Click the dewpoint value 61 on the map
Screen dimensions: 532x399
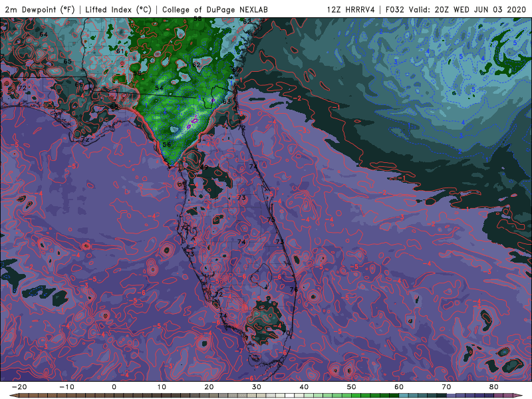coord(120,51)
